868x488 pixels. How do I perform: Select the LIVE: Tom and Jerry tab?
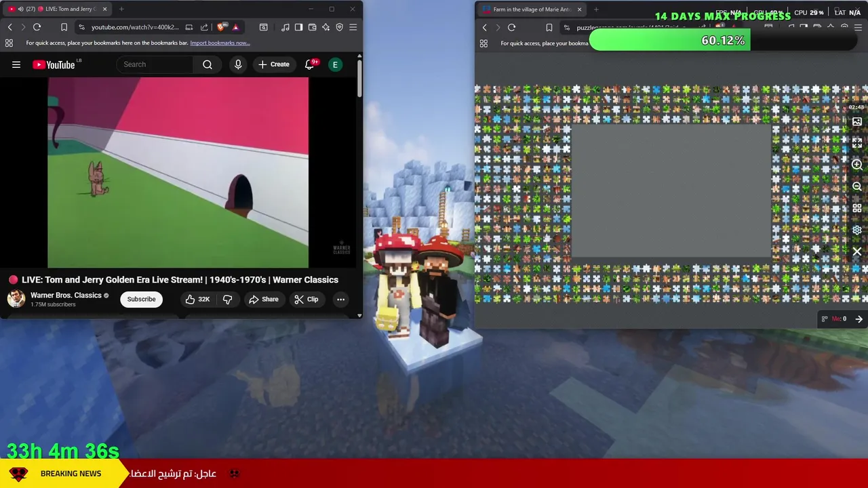pyautogui.click(x=58, y=9)
